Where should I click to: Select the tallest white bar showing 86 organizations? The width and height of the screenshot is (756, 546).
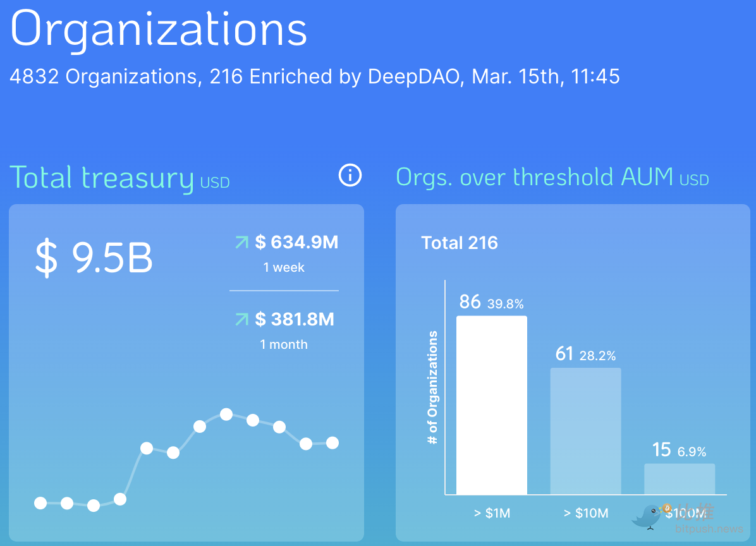(x=491, y=405)
